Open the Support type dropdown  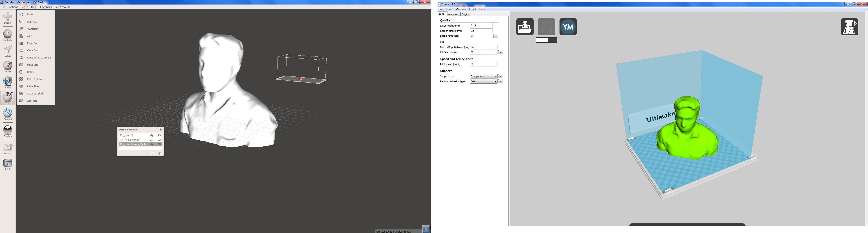tap(484, 76)
